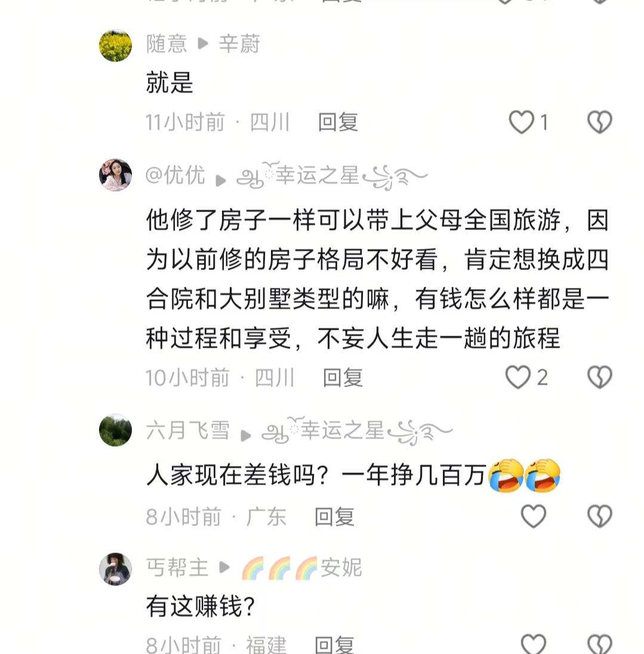
Task: Like the 就是 comment by 随意
Action: (521, 122)
